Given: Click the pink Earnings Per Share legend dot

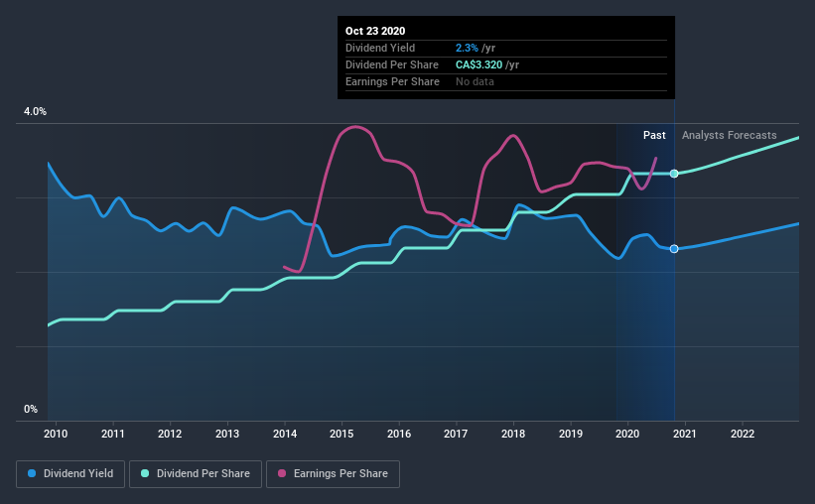Looking at the screenshot, I should pos(282,473).
